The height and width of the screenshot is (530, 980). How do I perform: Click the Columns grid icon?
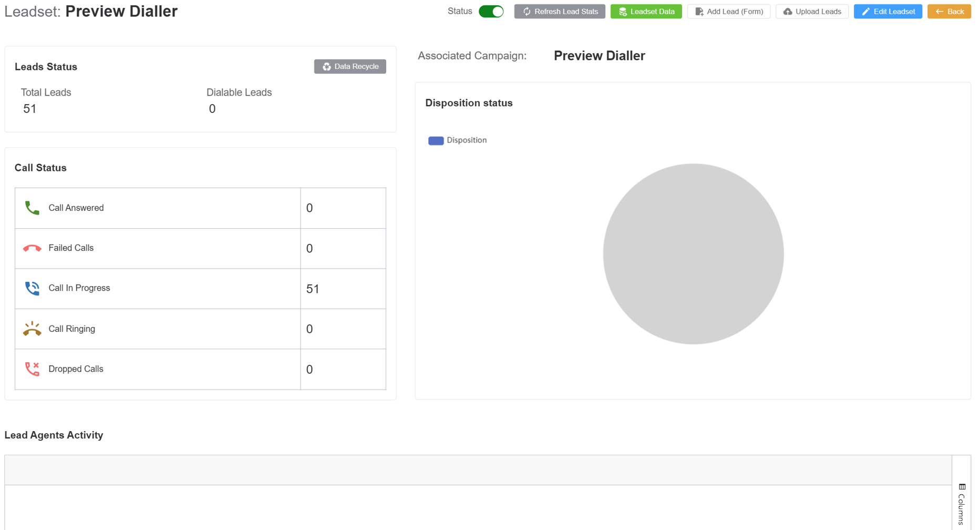962,487
